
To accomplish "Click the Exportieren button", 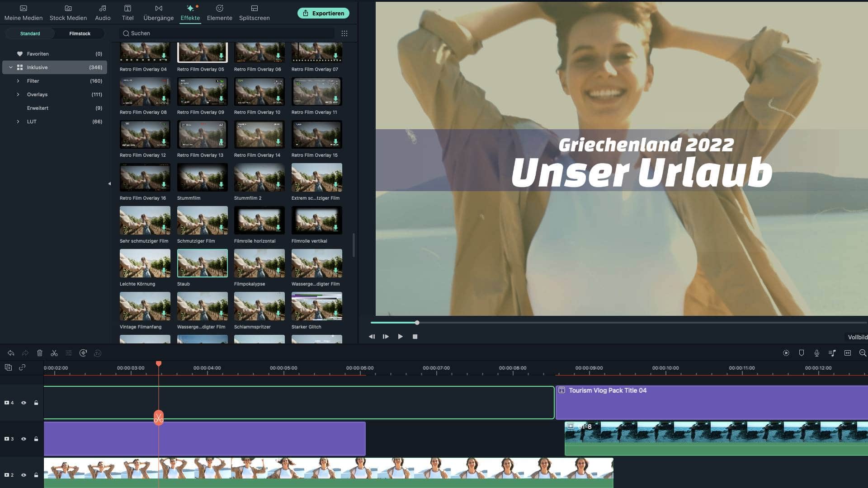I will (x=323, y=13).
